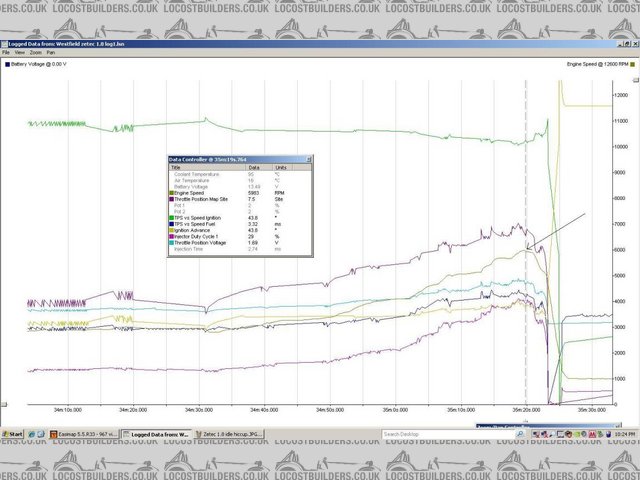Switch to Logged Data taskbar button
Viewport: 640px width, 480px height.
(x=157, y=435)
